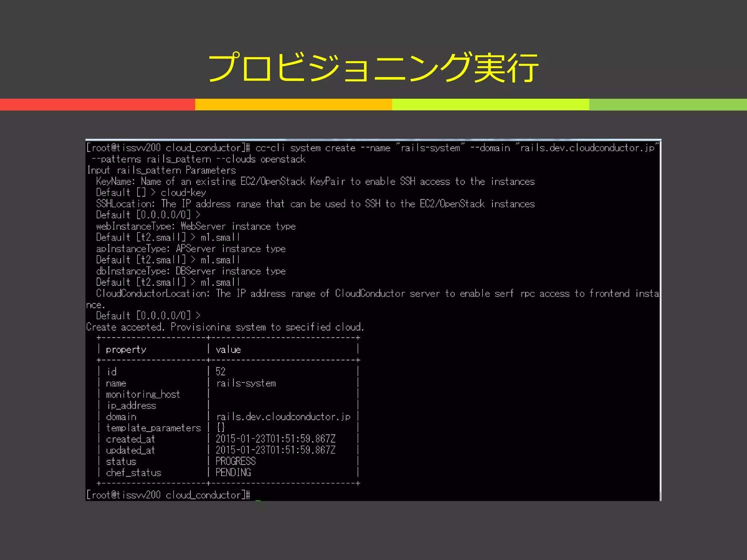Select '--patterns rails_pattern --clouds openstack' line
The height and width of the screenshot is (560, 747).
[x=198, y=159]
